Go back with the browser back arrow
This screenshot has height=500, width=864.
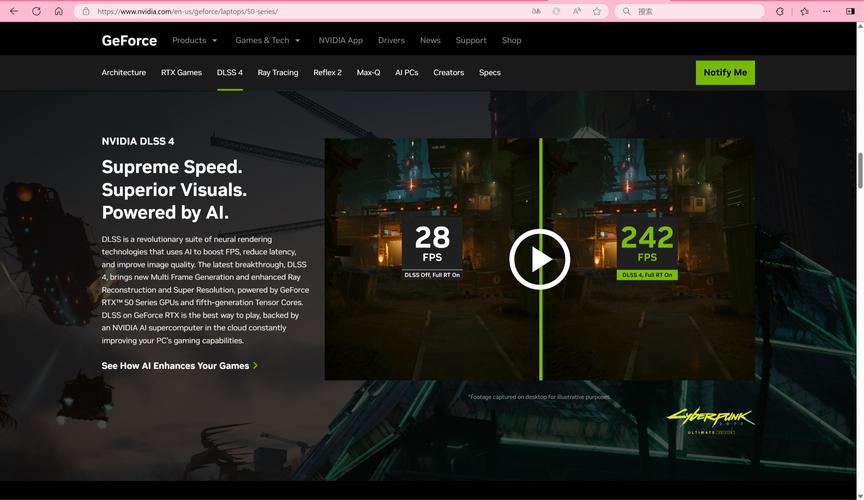click(x=14, y=11)
